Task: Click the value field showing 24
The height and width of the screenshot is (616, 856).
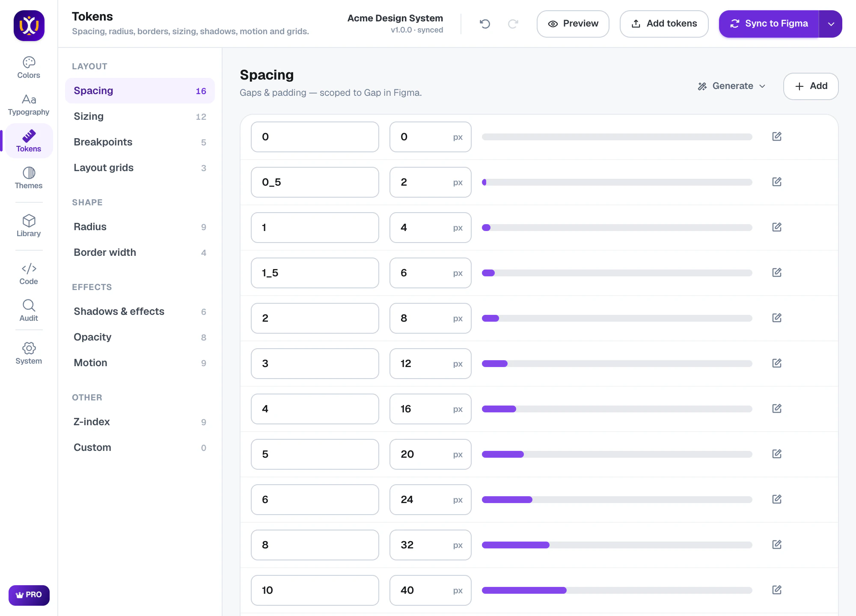Action: pos(431,500)
